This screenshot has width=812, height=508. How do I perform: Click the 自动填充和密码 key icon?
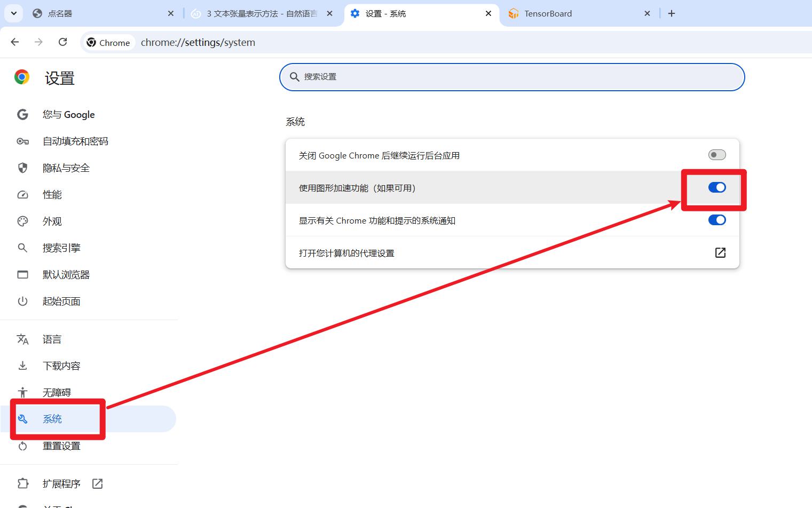click(x=22, y=141)
